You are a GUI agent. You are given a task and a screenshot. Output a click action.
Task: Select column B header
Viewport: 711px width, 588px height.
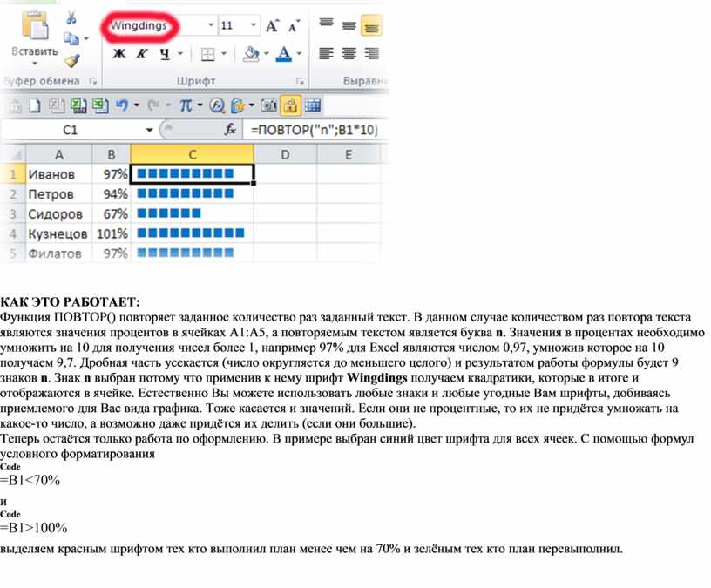pos(112,154)
